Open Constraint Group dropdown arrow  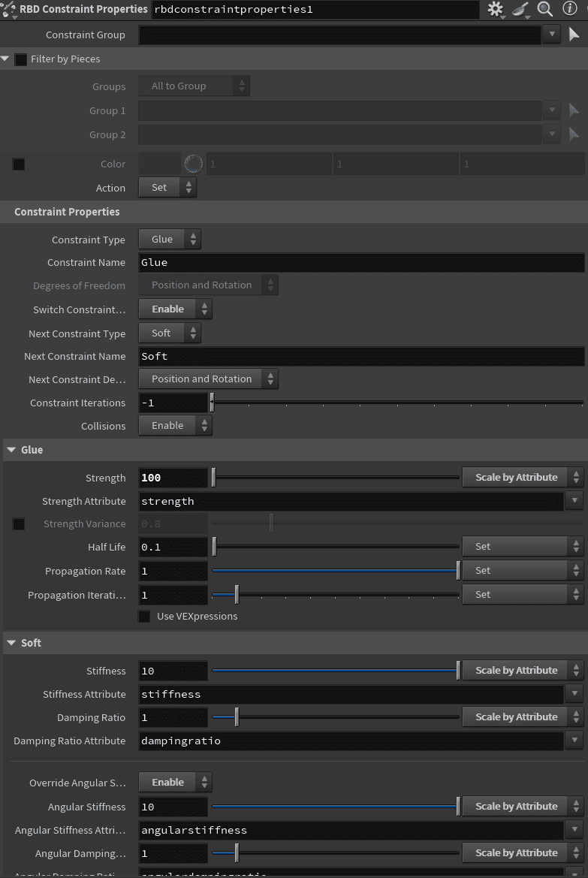tap(552, 35)
